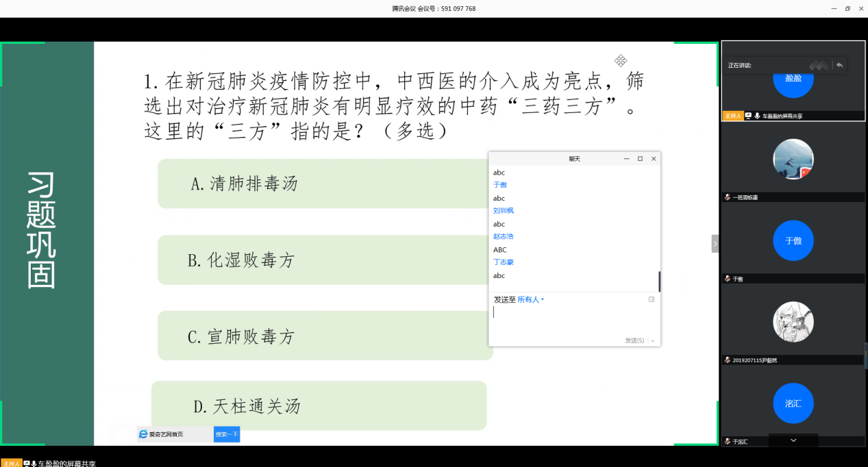Click the screen share icon next to 主持人 label

pos(748,116)
